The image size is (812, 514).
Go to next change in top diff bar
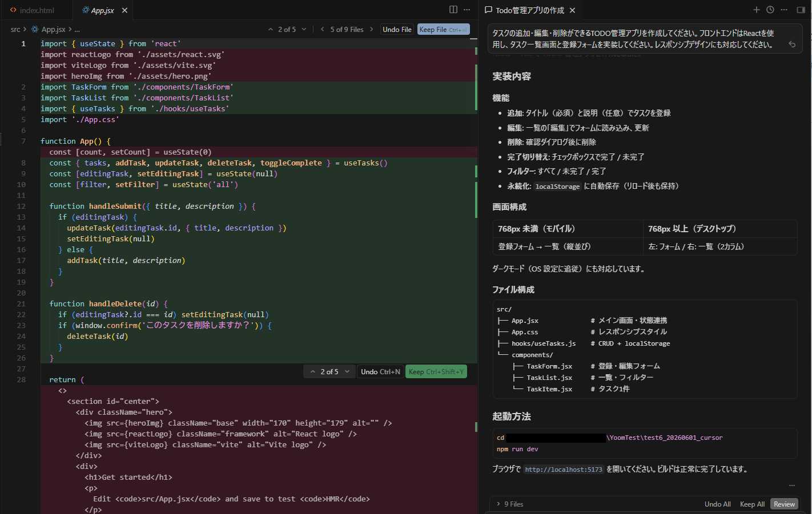pos(304,30)
